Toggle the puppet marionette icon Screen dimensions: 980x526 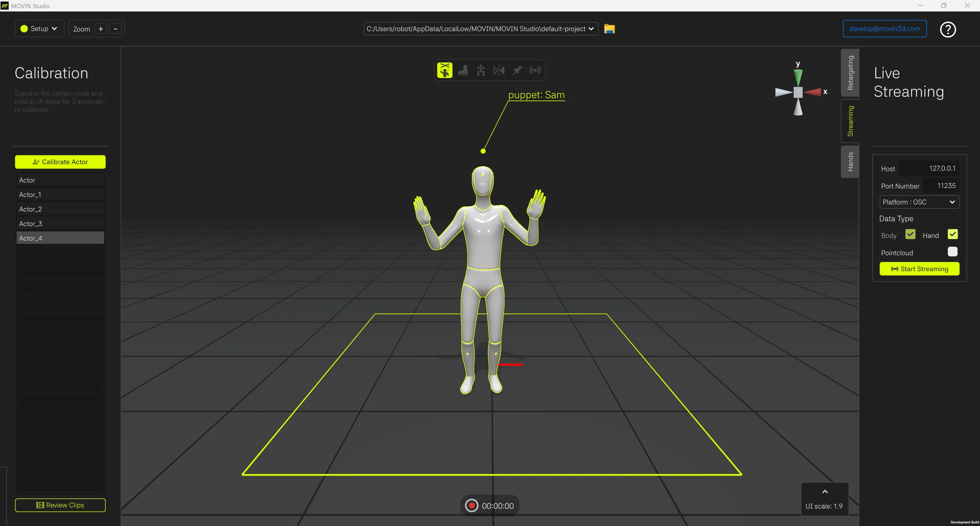click(x=445, y=70)
